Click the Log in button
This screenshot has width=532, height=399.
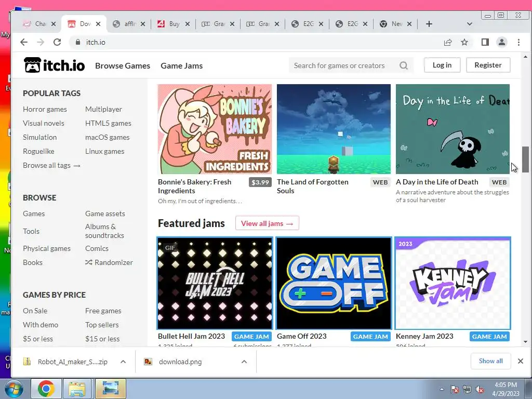click(442, 65)
